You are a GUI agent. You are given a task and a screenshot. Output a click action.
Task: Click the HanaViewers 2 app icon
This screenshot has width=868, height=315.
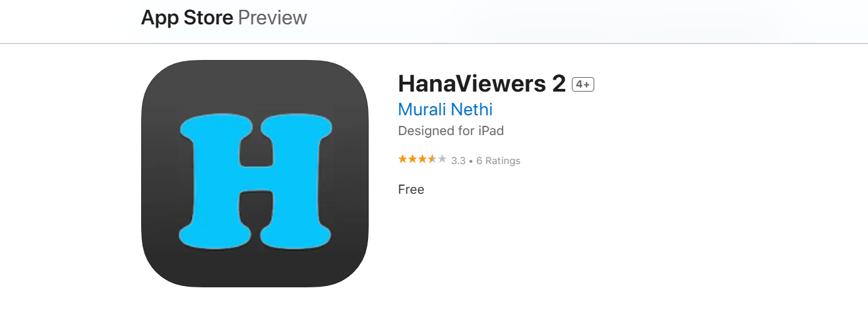[255, 173]
